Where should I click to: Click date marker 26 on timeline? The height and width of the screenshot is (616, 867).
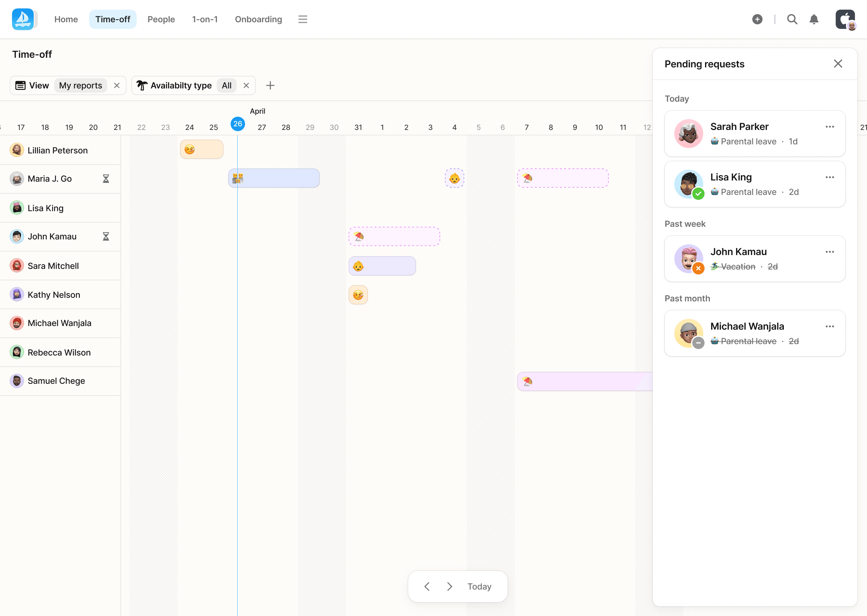tap(238, 124)
